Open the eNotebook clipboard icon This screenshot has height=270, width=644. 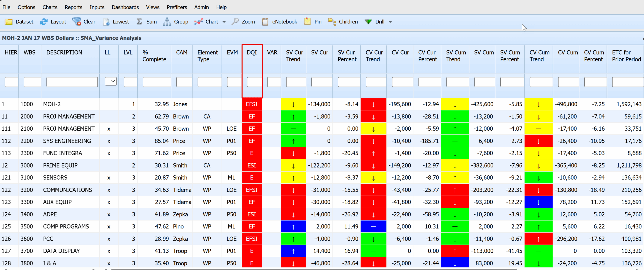click(265, 22)
